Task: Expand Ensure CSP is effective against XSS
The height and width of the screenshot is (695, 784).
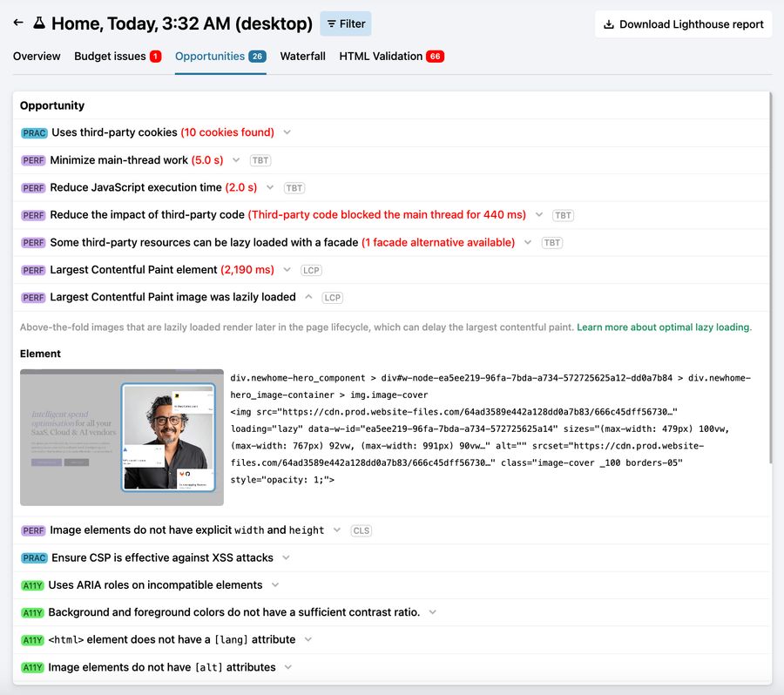Action: pos(286,557)
